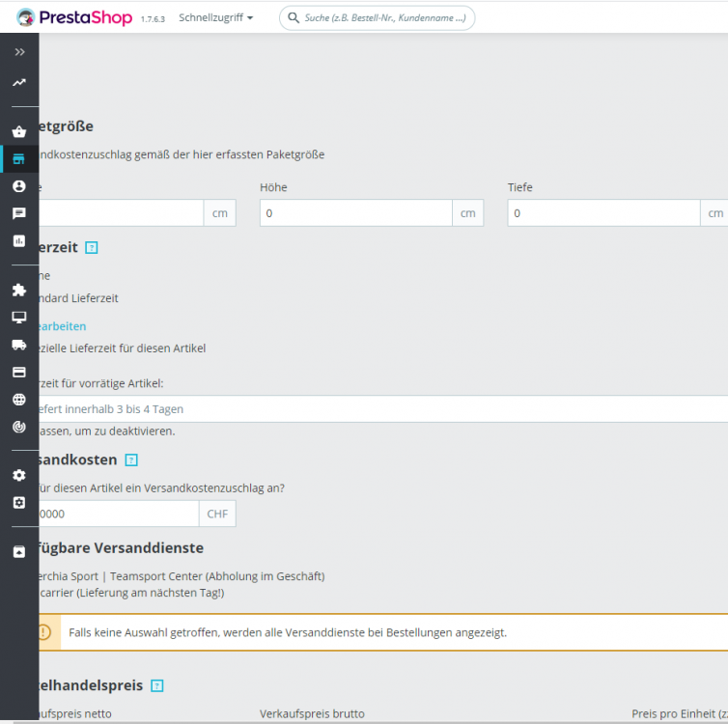Click the CHF shipping surcharge field
The height and width of the screenshot is (724, 728).
point(119,514)
